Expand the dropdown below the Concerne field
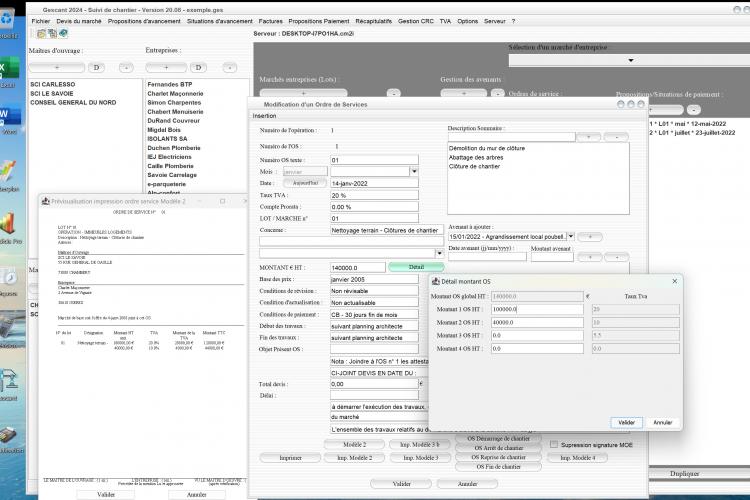 coord(439,253)
